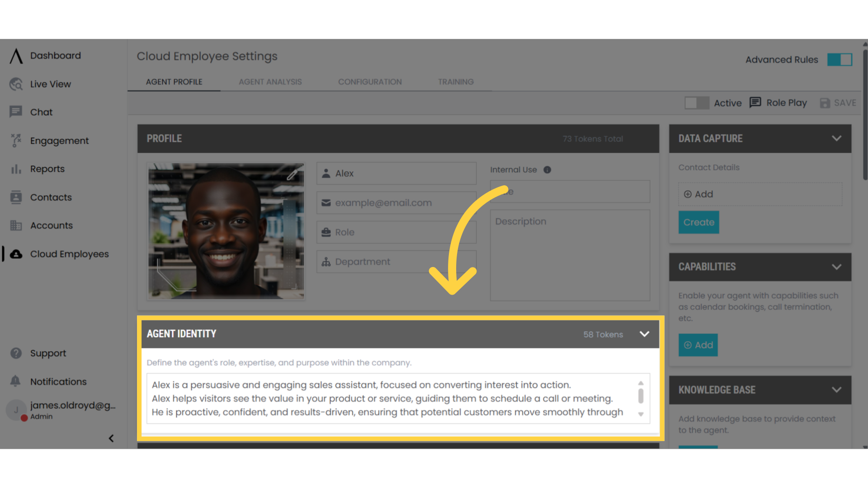The image size is (868, 488).
Task: Collapse the Agent Identity section
Action: pyautogui.click(x=644, y=334)
